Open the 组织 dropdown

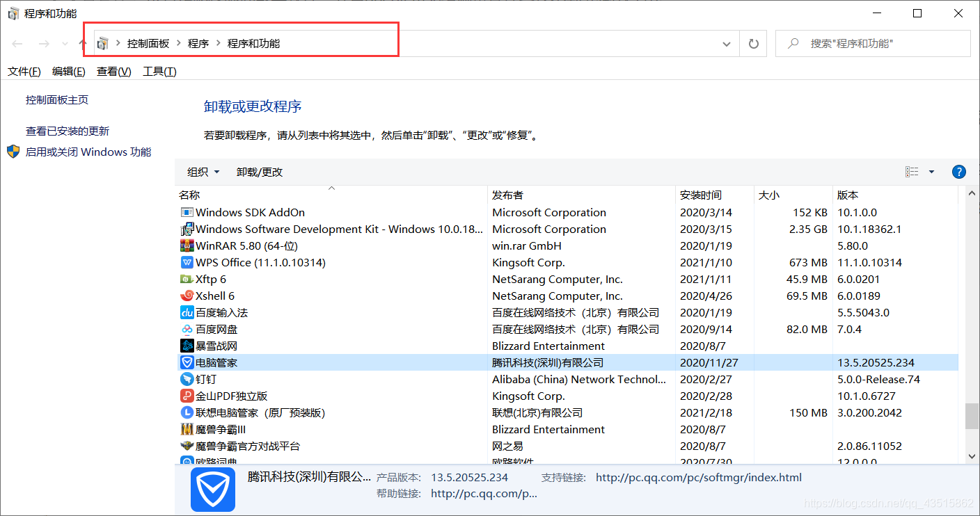pyautogui.click(x=203, y=172)
